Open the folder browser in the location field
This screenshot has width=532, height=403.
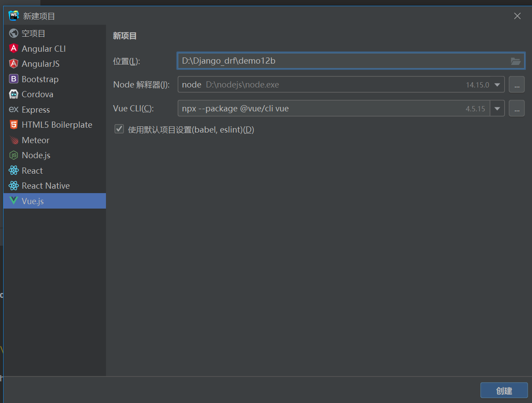click(x=516, y=61)
